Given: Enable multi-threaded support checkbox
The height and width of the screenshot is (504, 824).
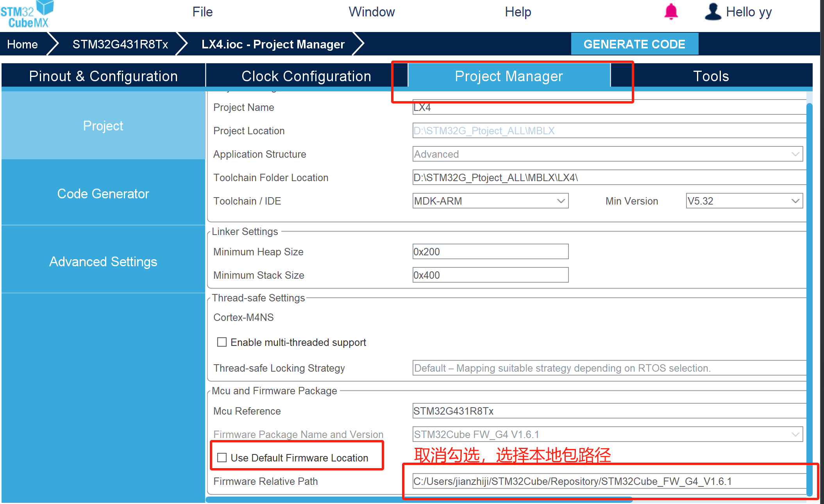Looking at the screenshot, I should (x=222, y=342).
